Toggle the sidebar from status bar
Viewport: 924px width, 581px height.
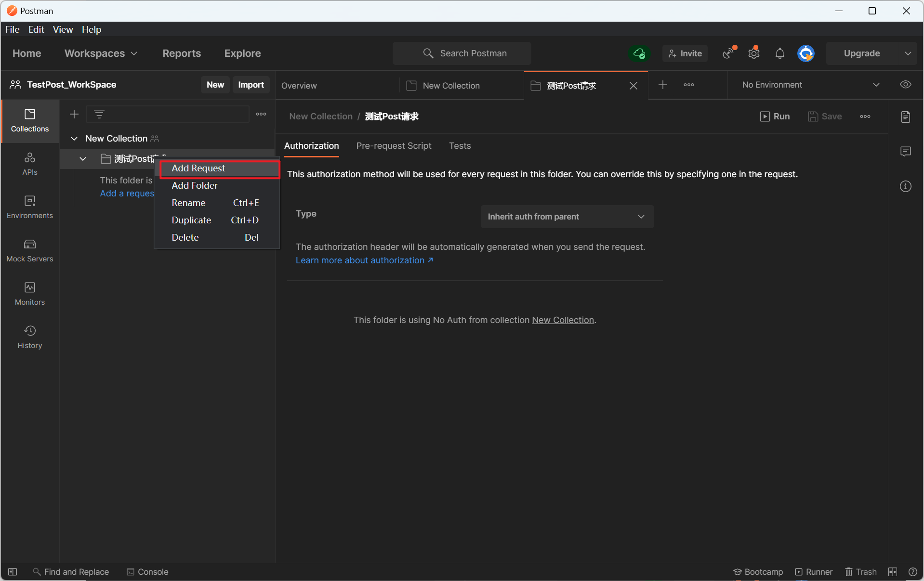point(13,572)
